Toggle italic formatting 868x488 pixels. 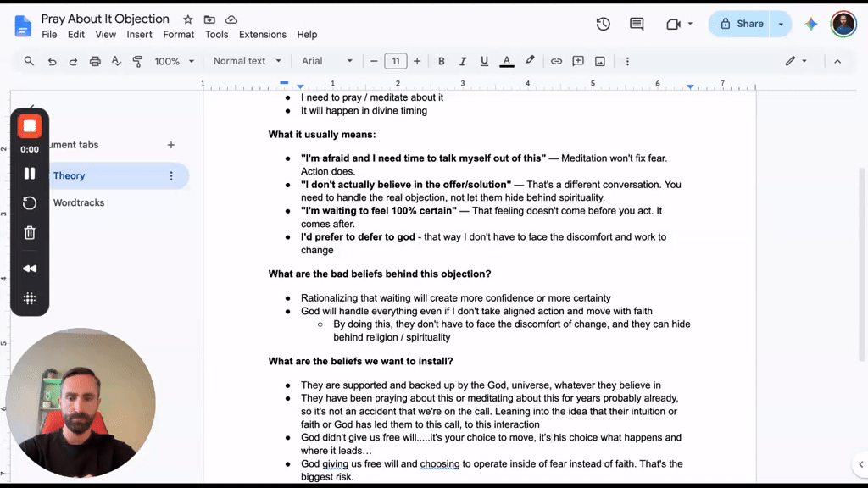pos(463,61)
